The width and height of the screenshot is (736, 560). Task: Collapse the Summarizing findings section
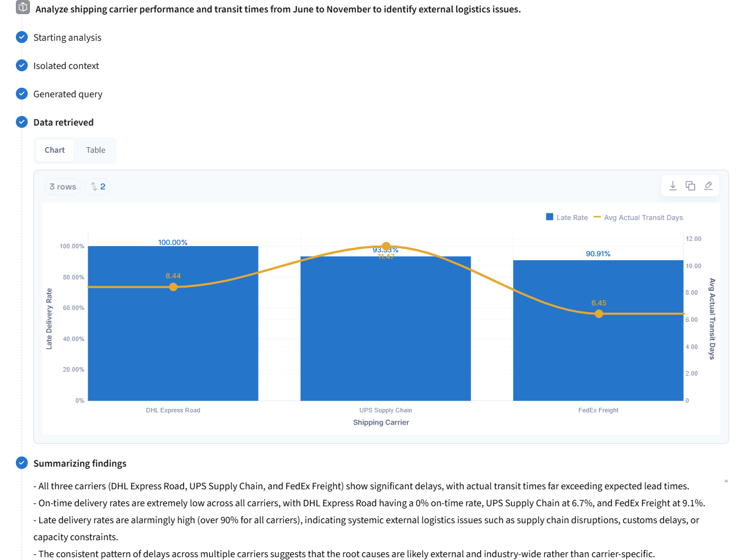pos(80,463)
